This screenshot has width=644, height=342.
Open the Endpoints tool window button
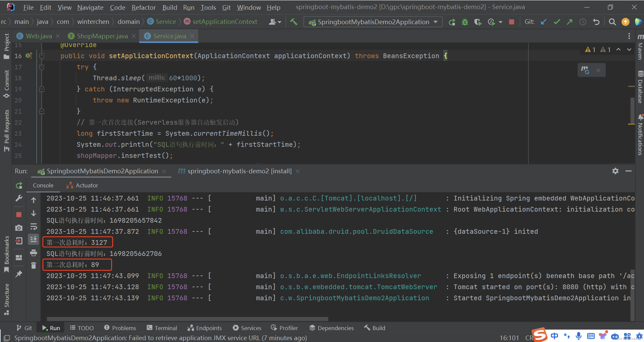(205, 328)
